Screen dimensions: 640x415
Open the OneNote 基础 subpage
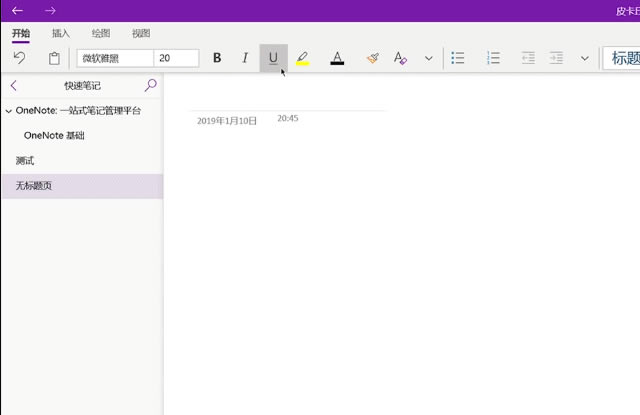tap(54, 135)
